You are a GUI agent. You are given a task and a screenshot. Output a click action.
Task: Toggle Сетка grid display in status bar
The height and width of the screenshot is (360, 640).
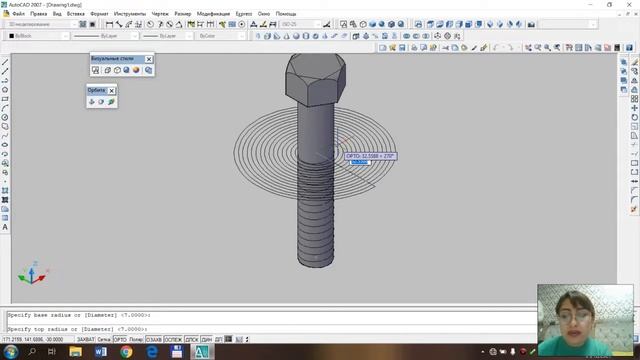coord(104,340)
